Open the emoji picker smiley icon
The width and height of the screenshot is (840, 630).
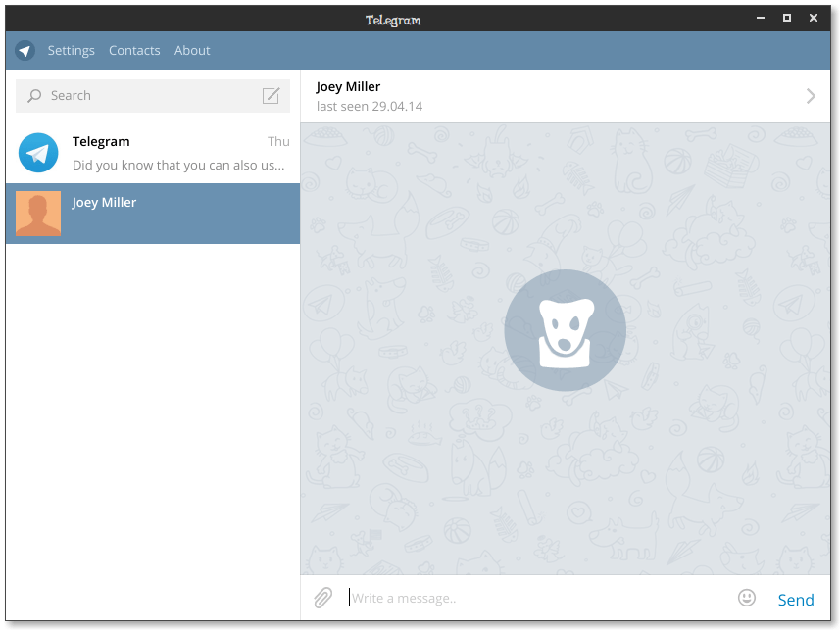(747, 598)
